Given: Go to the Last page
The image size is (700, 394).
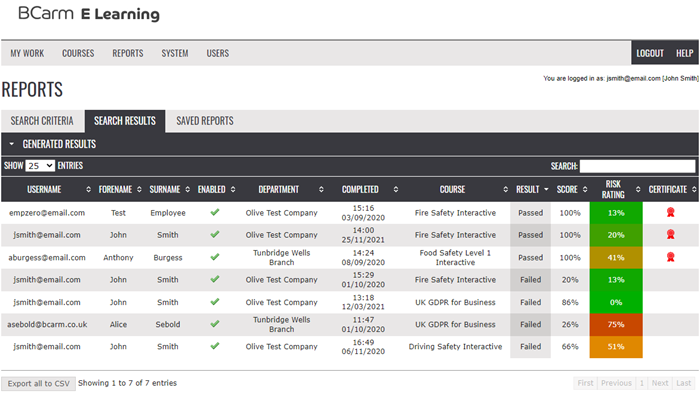Looking at the screenshot, I should point(683,383).
